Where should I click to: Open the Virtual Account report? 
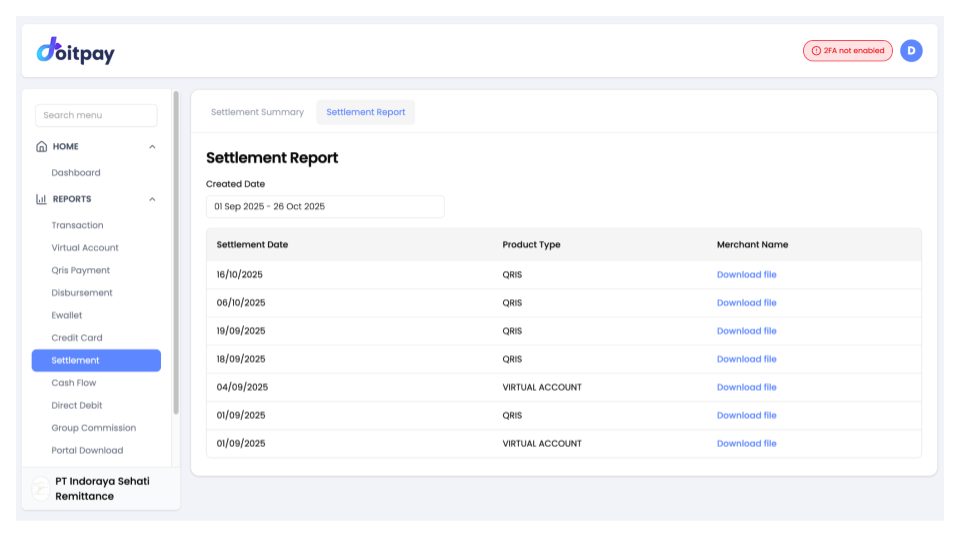click(85, 248)
